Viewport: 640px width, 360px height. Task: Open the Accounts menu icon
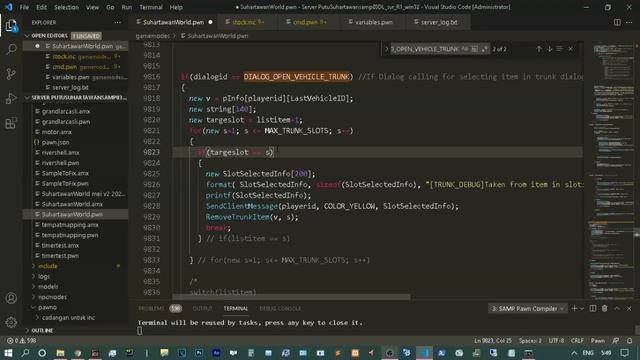11,298
